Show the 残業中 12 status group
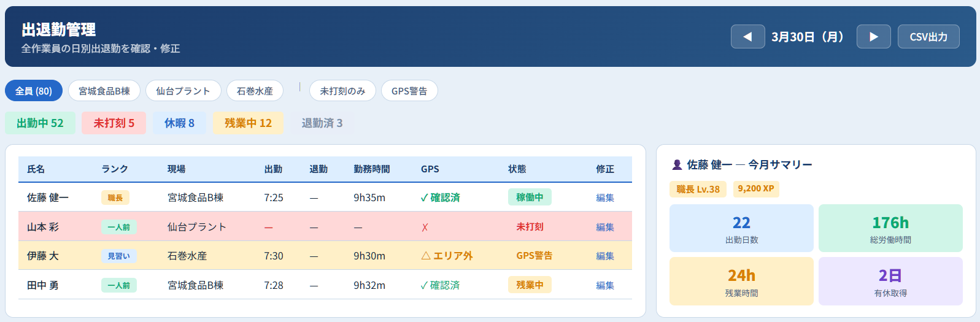 (x=248, y=123)
